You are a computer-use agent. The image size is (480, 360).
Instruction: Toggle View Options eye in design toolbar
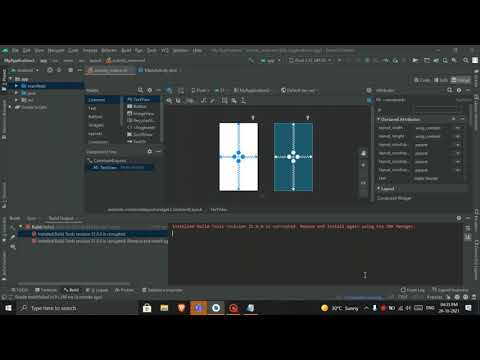(x=169, y=100)
